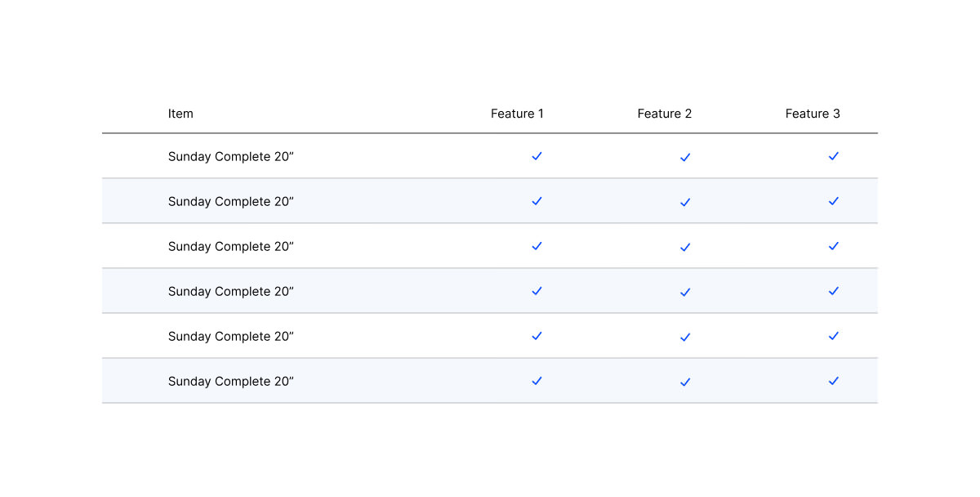The width and height of the screenshot is (980, 497).
Task: Click Feature 2 checkmark in first row
Action: (685, 157)
